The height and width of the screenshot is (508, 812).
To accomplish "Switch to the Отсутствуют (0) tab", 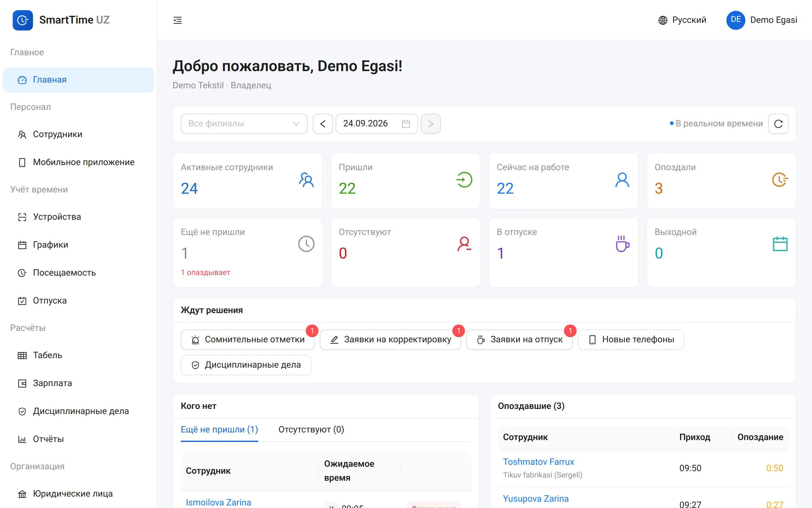I will 311,429.
